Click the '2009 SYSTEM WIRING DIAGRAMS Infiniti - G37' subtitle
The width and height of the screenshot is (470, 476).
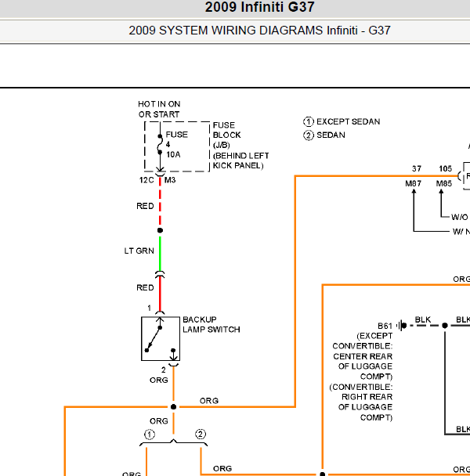coord(259,31)
